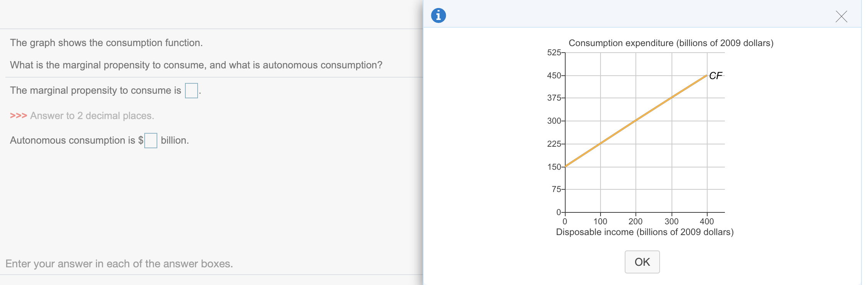
Task: Click 'The graph shows the consumption function' heading
Action: (106, 43)
